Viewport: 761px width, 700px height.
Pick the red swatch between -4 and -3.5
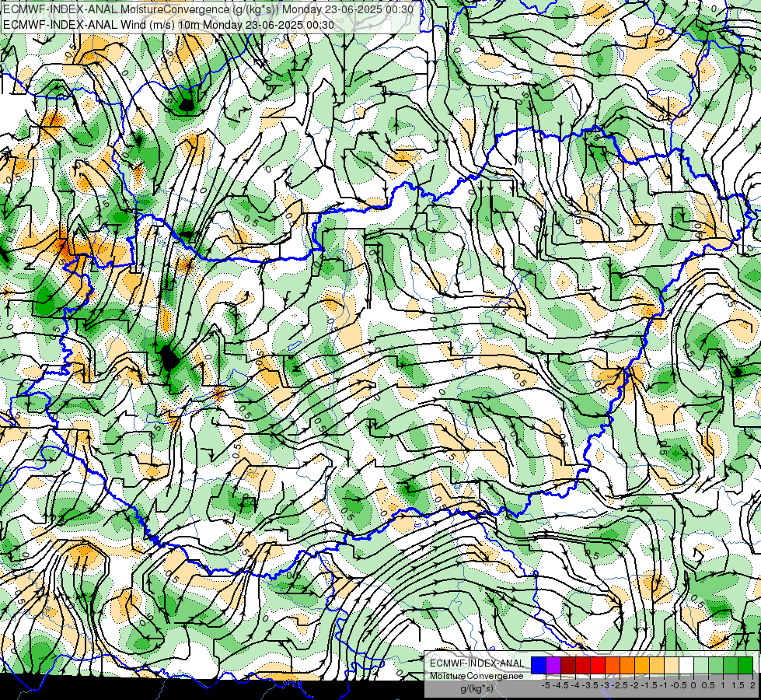tap(583, 666)
